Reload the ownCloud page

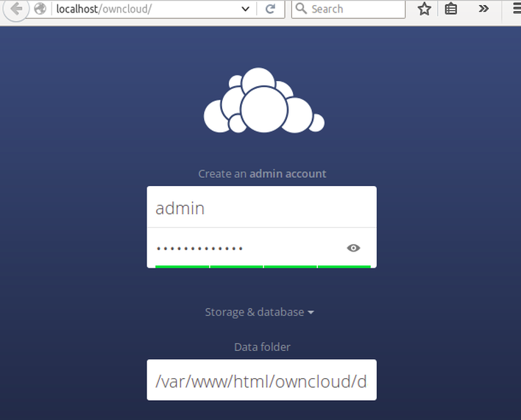[271, 9]
